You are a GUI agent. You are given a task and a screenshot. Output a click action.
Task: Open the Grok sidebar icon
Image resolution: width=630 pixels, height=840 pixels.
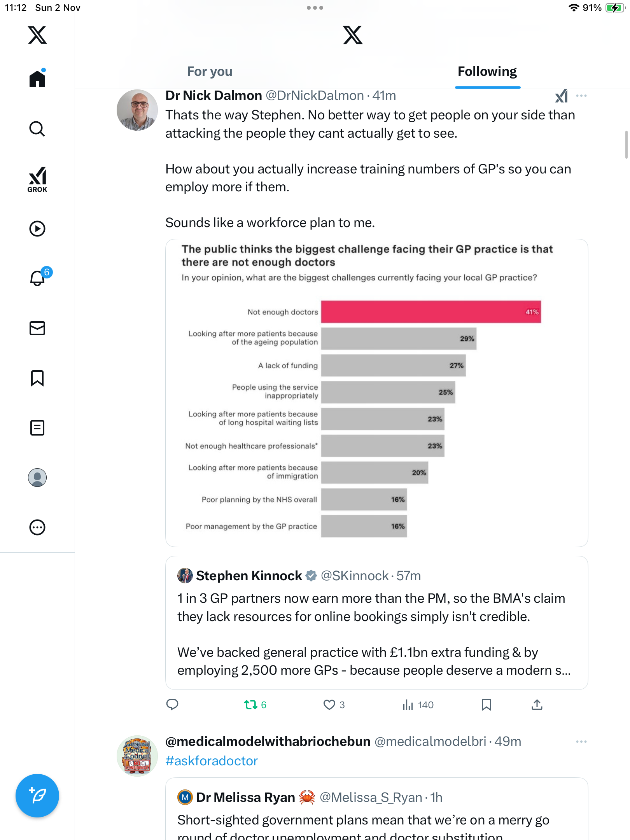37,179
